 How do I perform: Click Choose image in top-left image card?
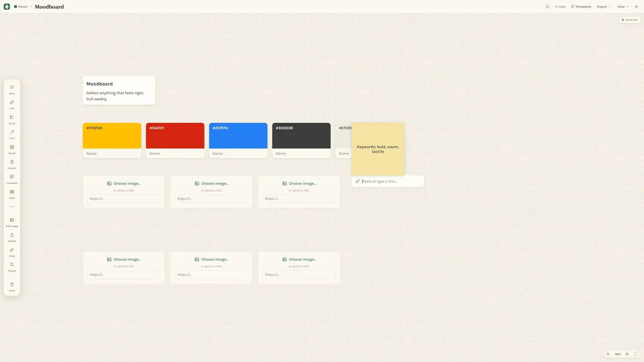pos(124,183)
